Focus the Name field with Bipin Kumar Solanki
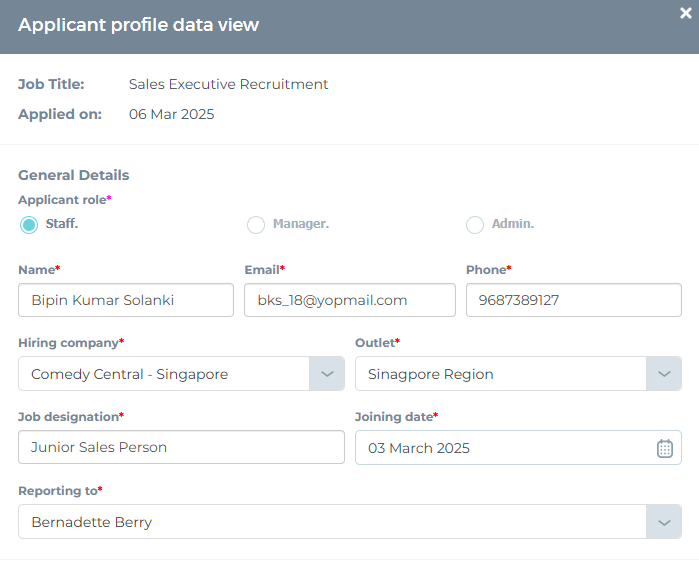The height and width of the screenshot is (567, 699). point(125,300)
